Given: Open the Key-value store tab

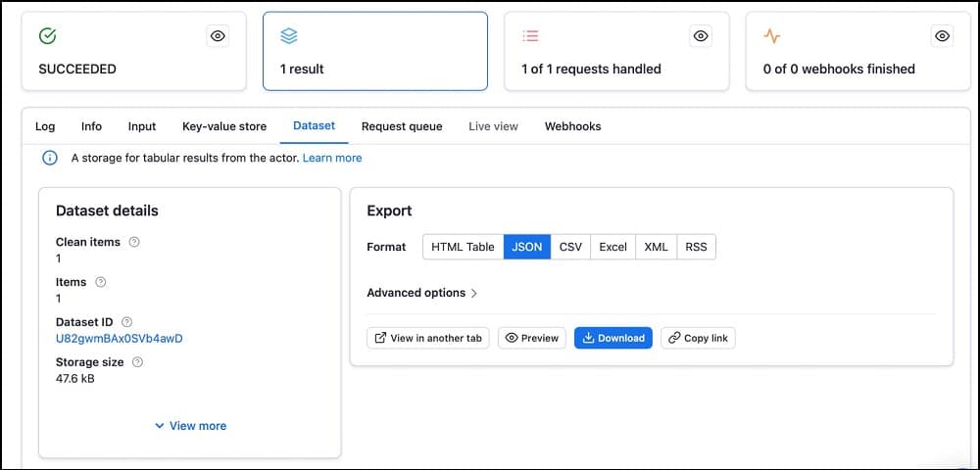Looking at the screenshot, I should point(224,126).
